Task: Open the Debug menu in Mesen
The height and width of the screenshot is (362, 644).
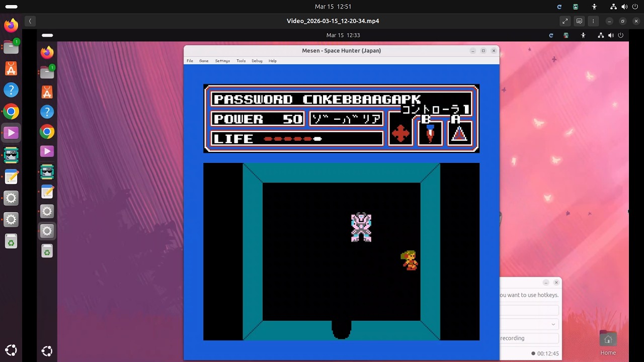Action: [257, 61]
